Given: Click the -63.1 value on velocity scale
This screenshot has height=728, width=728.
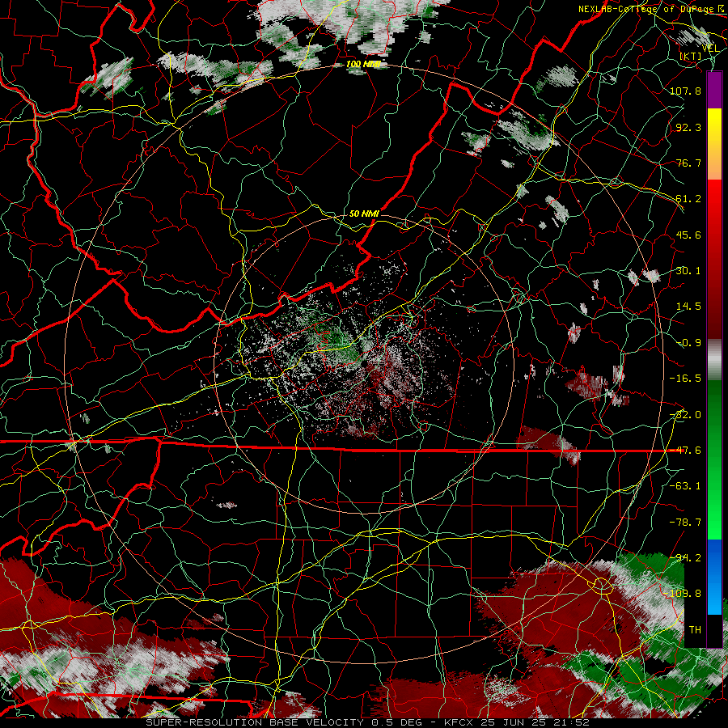Looking at the screenshot, I should [685, 486].
